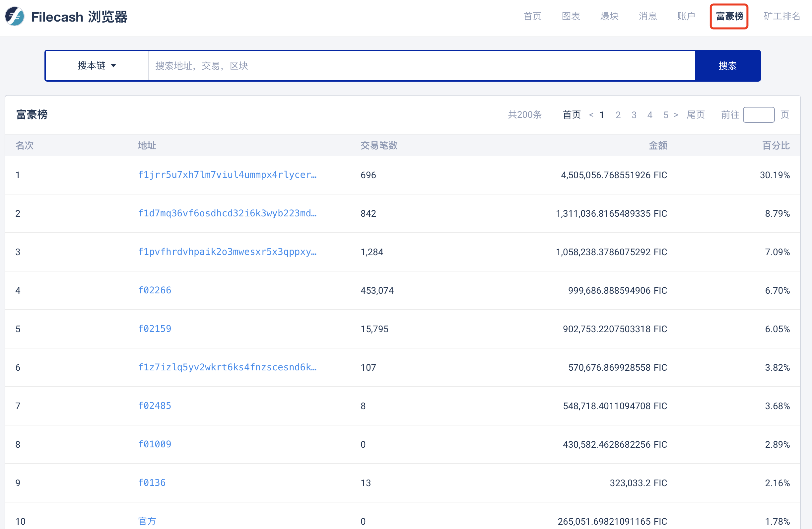Select the 30.19% percentage cell

point(775,175)
